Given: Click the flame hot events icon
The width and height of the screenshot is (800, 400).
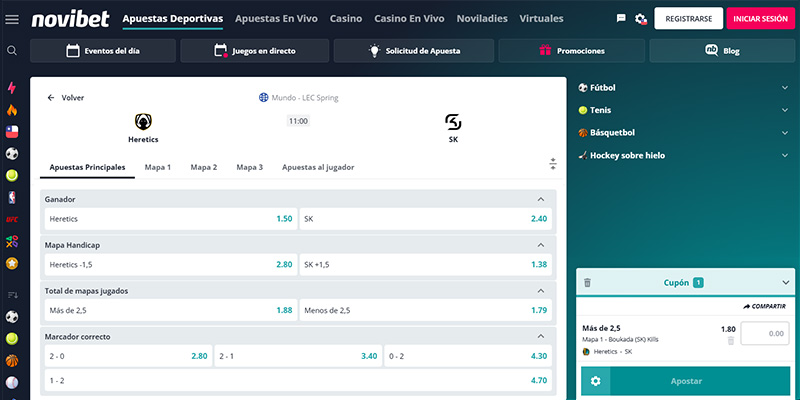Looking at the screenshot, I should click(x=12, y=110).
